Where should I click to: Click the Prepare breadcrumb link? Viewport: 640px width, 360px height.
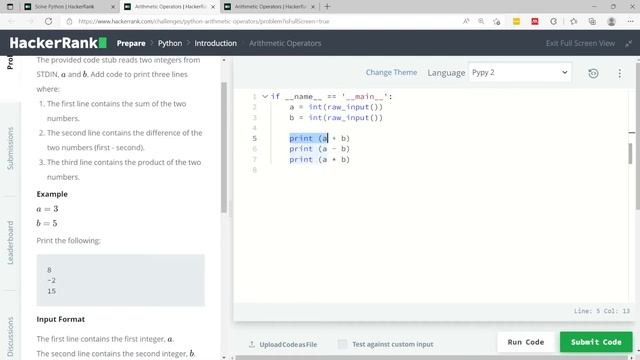click(x=131, y=43)
